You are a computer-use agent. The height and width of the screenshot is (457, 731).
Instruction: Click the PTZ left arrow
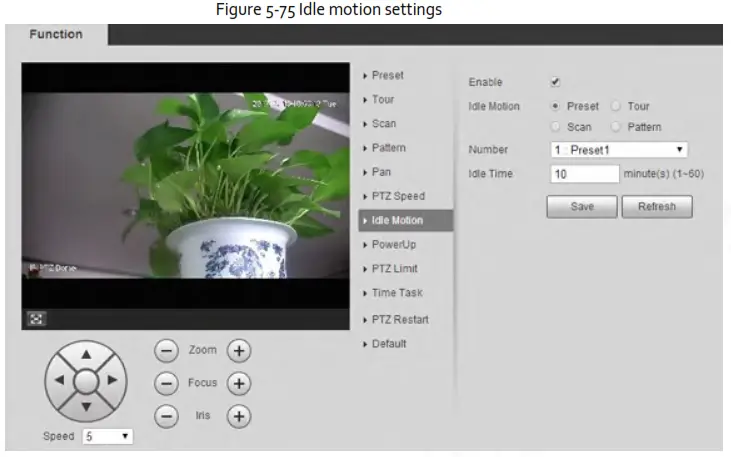tap(60, 381)
